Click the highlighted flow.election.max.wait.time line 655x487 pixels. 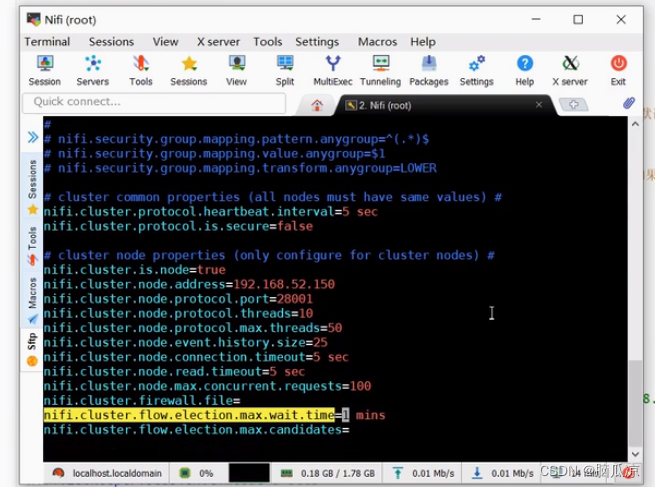click(214, 415)
